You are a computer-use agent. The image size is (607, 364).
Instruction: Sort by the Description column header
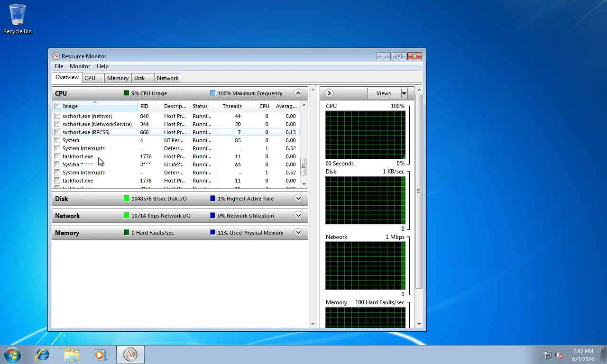point(175,106)
